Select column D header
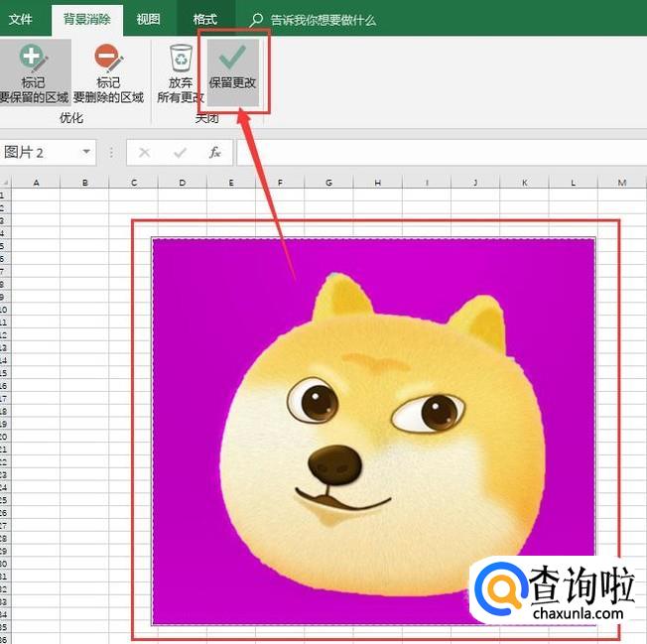Viewport: 647px width, 644px height. pos(183,183)
